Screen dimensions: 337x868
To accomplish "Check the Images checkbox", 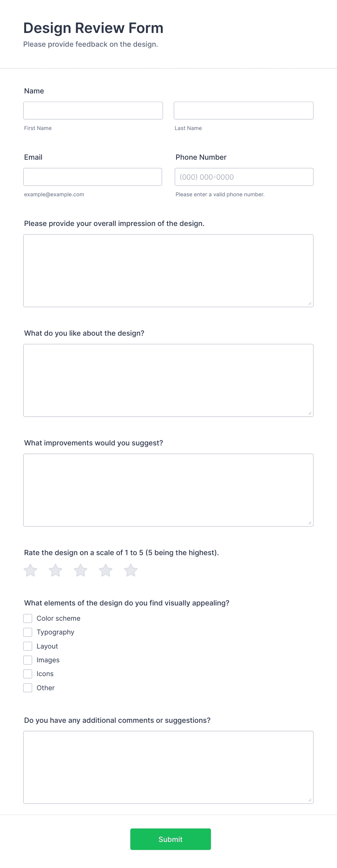I will point(28,660).
